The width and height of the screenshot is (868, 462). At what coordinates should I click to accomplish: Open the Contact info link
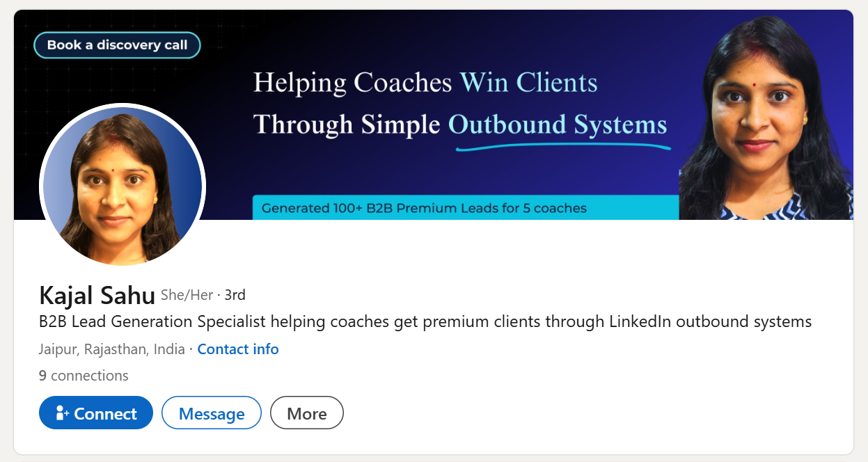tap(238, 349)
